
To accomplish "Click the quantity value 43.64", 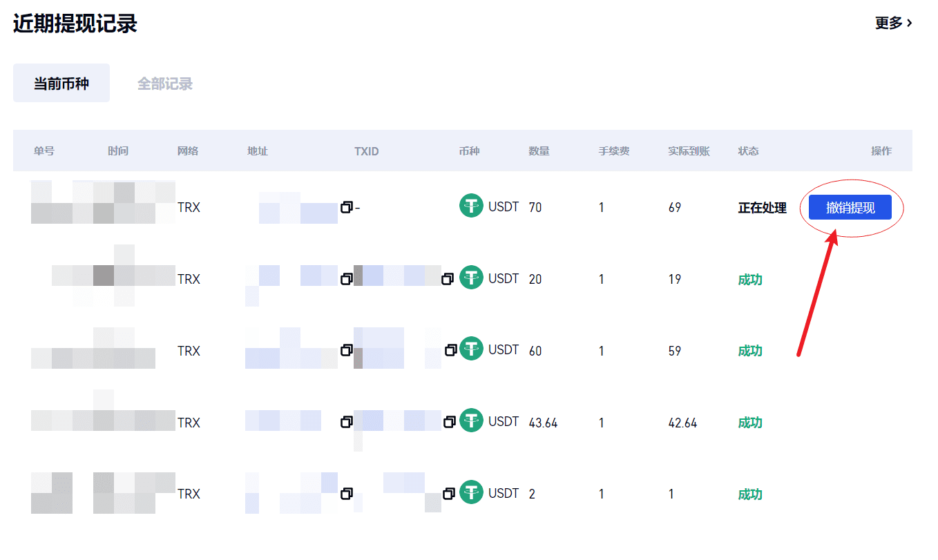I will [543, 423].
